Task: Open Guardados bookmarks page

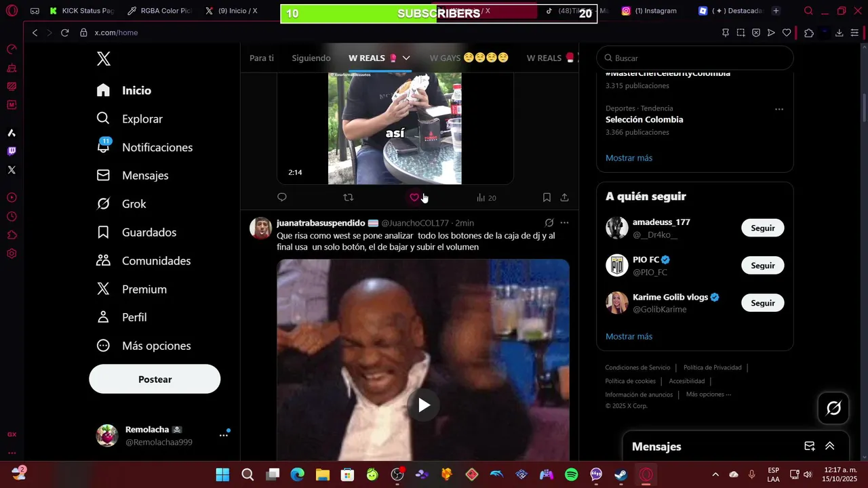Action: pyautogui.click(x=136, y=232)
